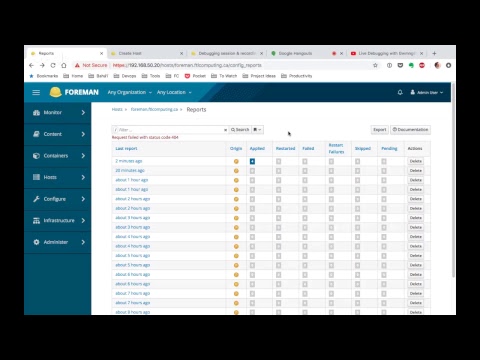Click the browser home icon
Image resolution: width=480 pixels, height=360 pixels.
click(x=64, y=65)
